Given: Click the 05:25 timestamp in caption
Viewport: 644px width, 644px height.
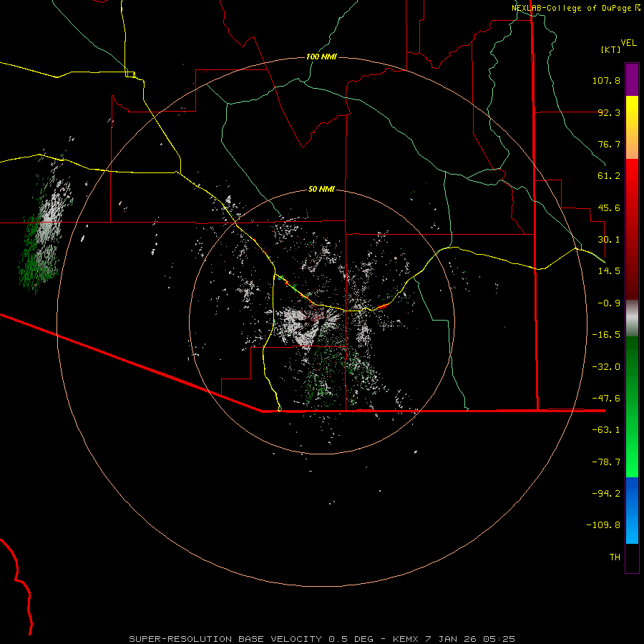Looking at the screenshot, I should 499,639.
